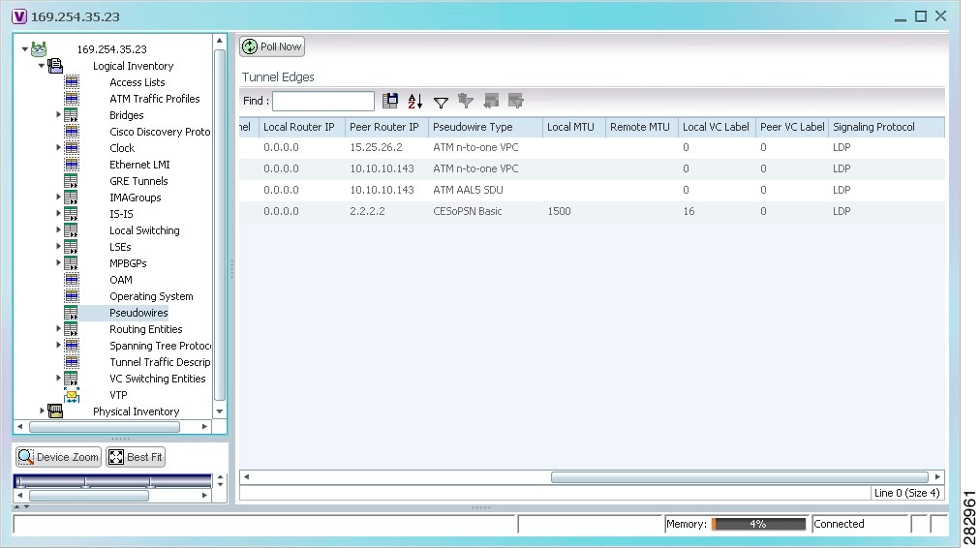Sort by Remote MTU column header

click(642, 127)
